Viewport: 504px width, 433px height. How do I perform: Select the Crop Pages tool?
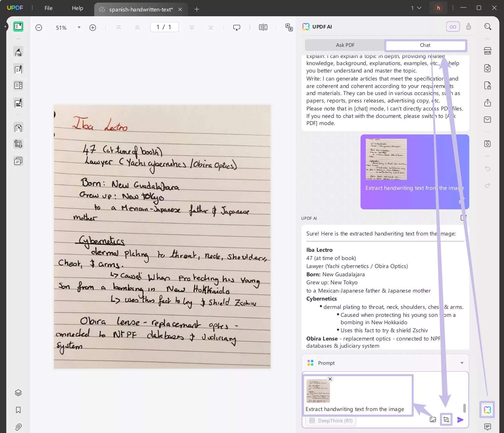tap(18, 144)
